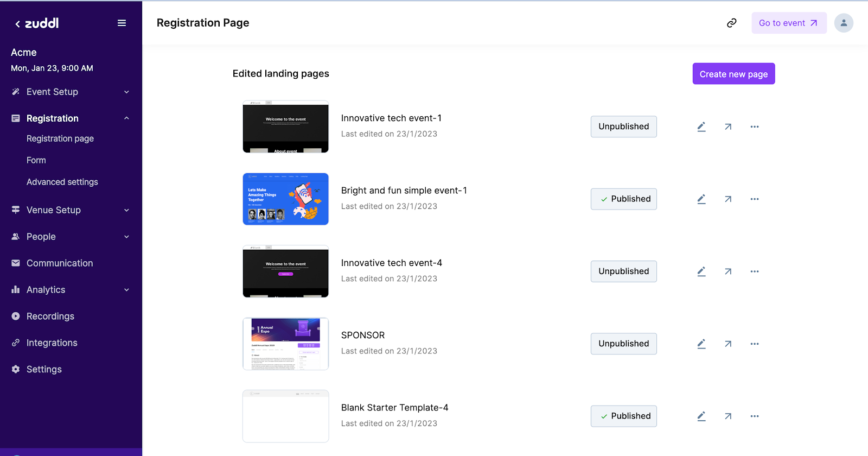Toggle Unpublished status for Innovative tech event-4
The height and width of the screenshot is (456, 868).
[x=624, y=271]
